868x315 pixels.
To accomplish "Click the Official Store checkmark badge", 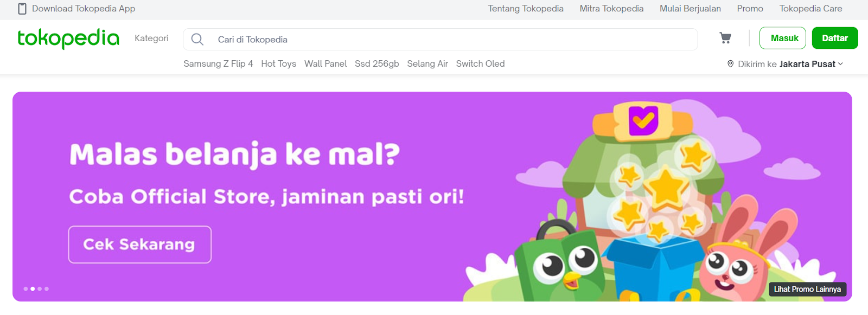I will pos(643,121).
